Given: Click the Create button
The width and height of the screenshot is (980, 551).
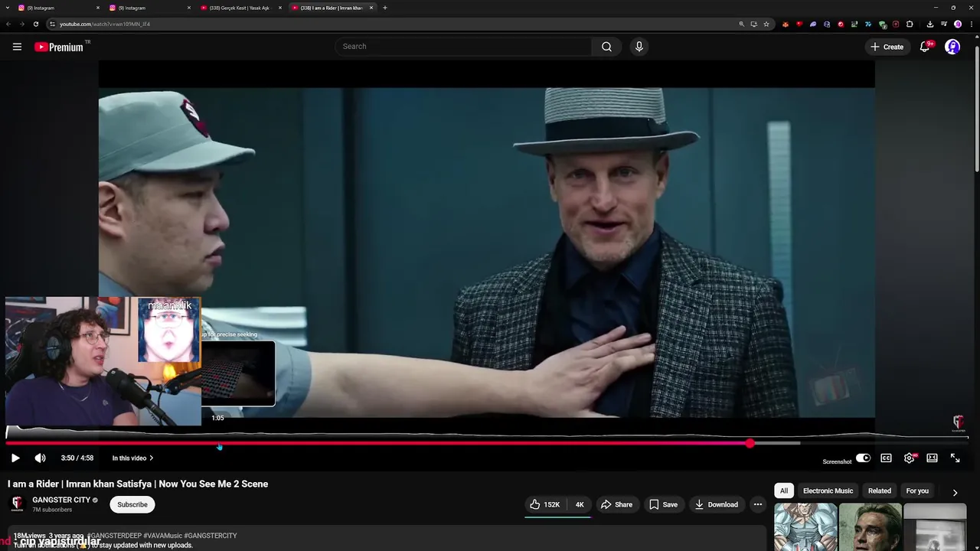Looking at the screenshot, I should tap(887, 47).
